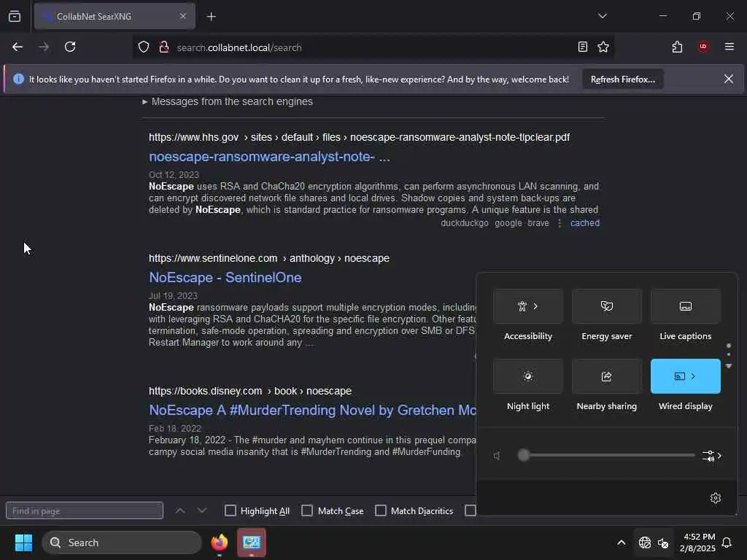Switch to CollabNet SearXNG tab
This screenshot has height=560, width=747.
pos(115,17)
